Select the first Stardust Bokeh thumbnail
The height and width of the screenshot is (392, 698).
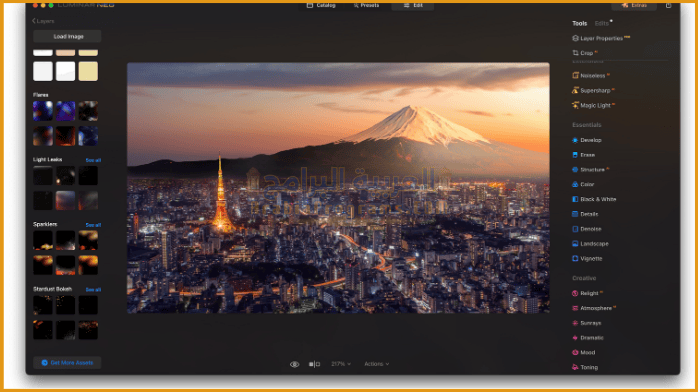point(43,305)
